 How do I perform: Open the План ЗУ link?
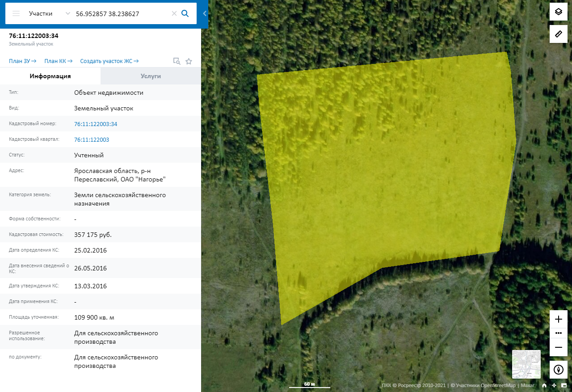point(22,61)
